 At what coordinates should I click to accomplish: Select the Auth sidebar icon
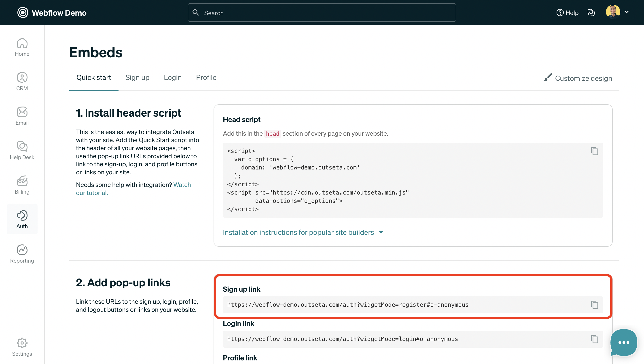tap(22, 219)
